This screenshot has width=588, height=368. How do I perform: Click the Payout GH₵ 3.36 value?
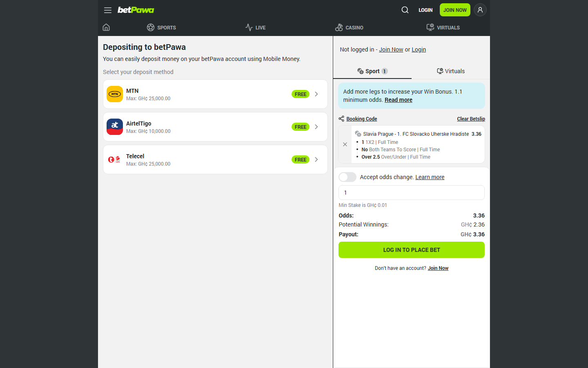473,234
